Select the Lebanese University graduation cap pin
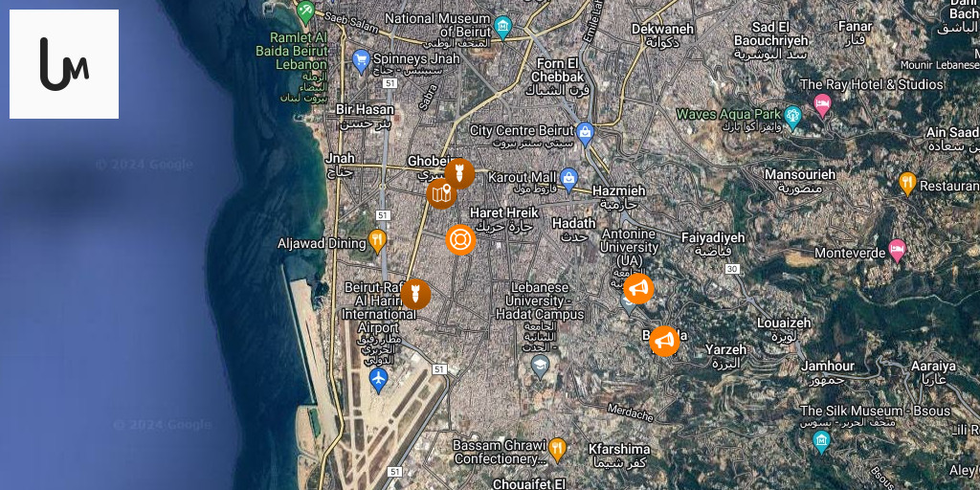Screen dimensions: 980x490 (x=540, y=367)
